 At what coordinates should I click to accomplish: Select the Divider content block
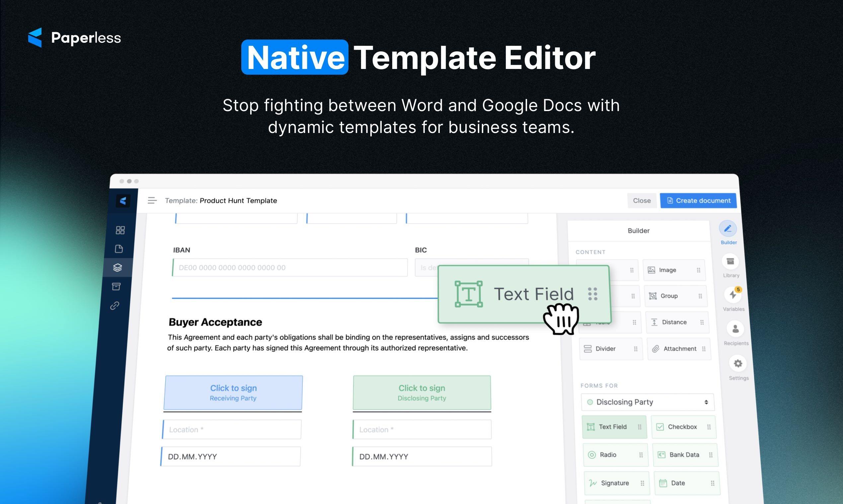[x=611, y=349]
